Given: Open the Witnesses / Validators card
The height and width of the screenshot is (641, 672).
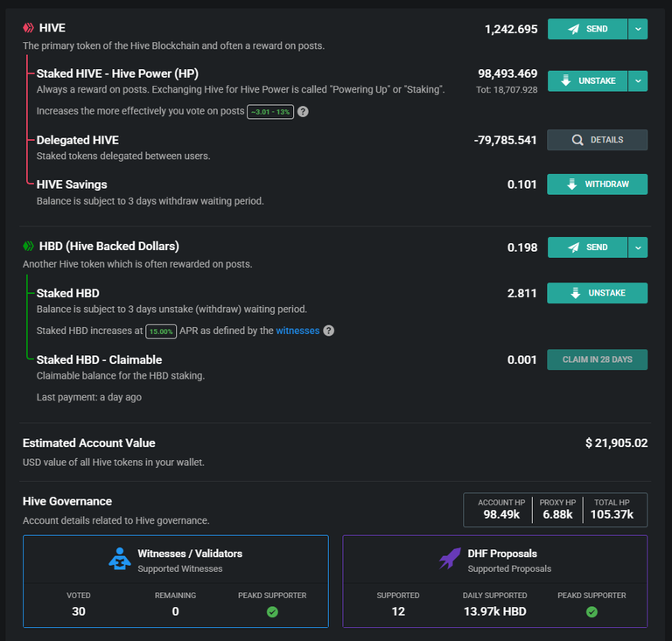Looking at the screenshot, I should click(176, 582).
